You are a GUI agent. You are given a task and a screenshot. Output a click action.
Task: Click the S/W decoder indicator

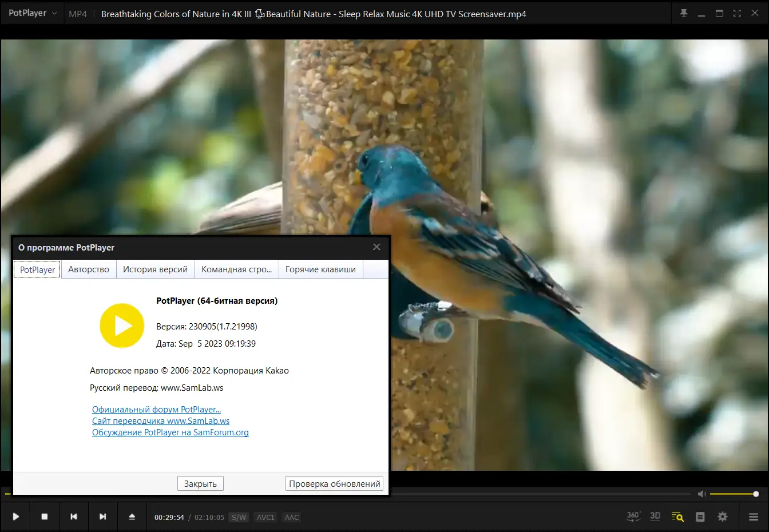pyautogui.click(x=239, y=517)
